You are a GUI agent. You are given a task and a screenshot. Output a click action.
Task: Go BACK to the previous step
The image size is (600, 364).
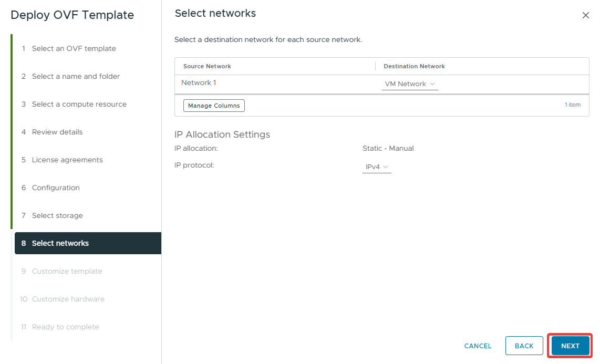[524, 346]
